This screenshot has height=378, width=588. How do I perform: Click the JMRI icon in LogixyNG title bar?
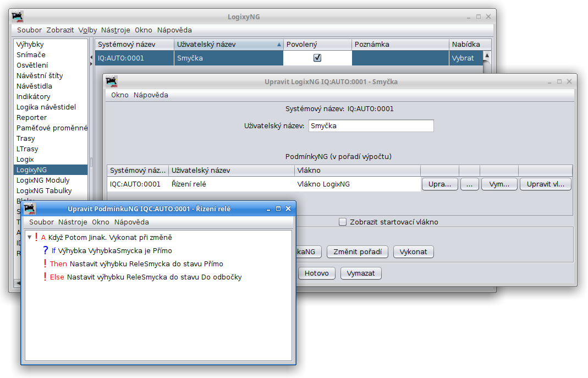pos(18,17)
